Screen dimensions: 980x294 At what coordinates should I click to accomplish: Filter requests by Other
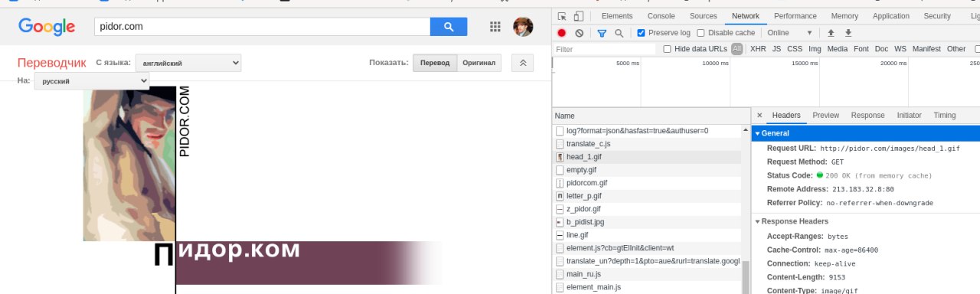pos(956,49)
